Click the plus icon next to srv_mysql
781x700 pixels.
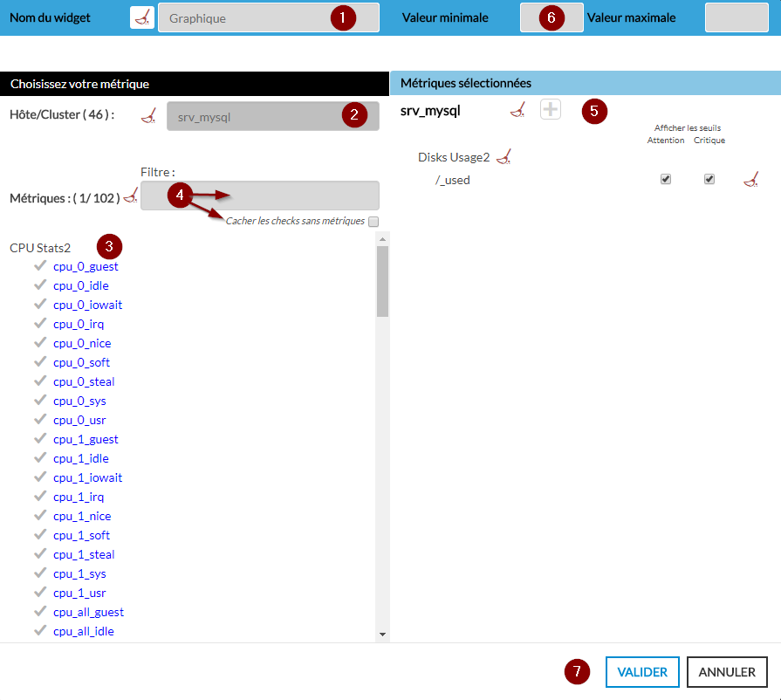(x=550, y=110)
